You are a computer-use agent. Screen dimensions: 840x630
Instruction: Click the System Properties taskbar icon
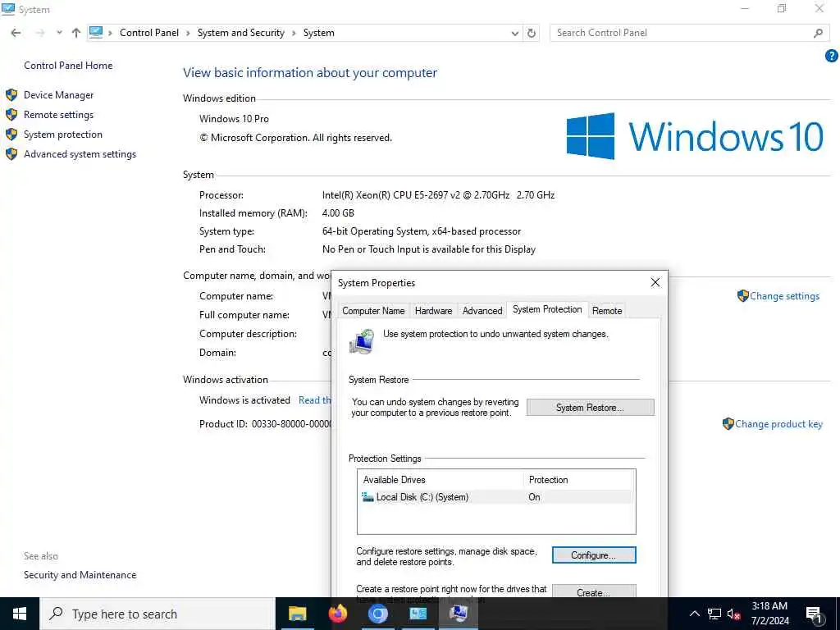(459, 614)
